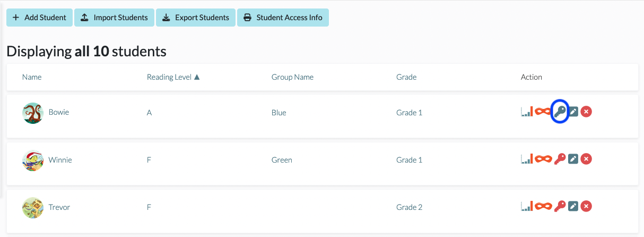Click Winnie's red key icon
The height and width of the screenshot is (237, 644).
click(560, 159)
